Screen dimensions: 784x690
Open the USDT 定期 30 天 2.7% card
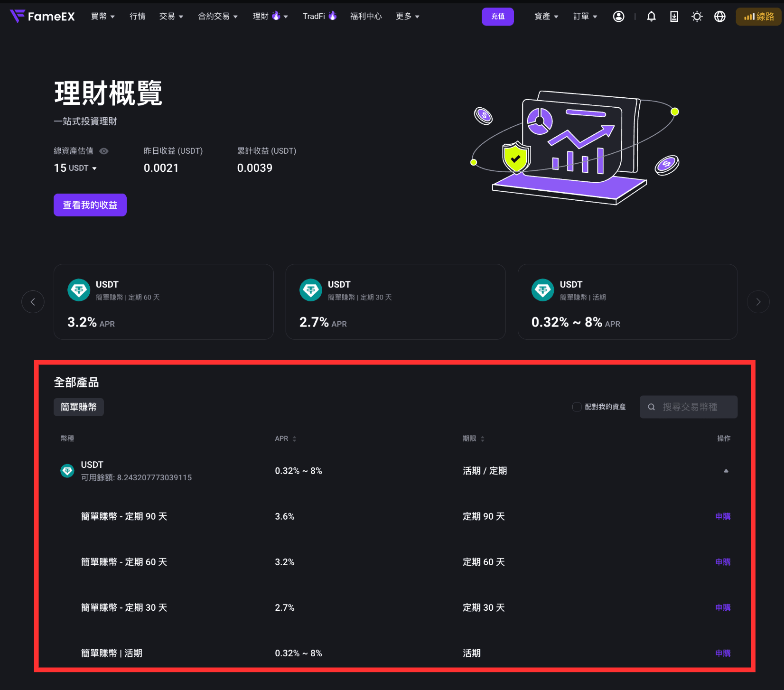396,302
